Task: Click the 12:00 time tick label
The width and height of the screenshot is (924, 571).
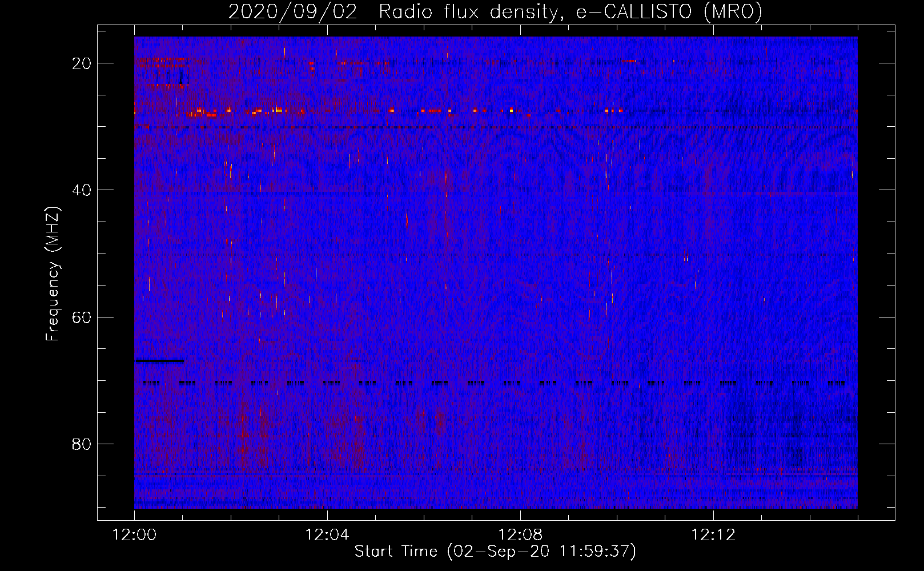Action: tap(134, 535)
